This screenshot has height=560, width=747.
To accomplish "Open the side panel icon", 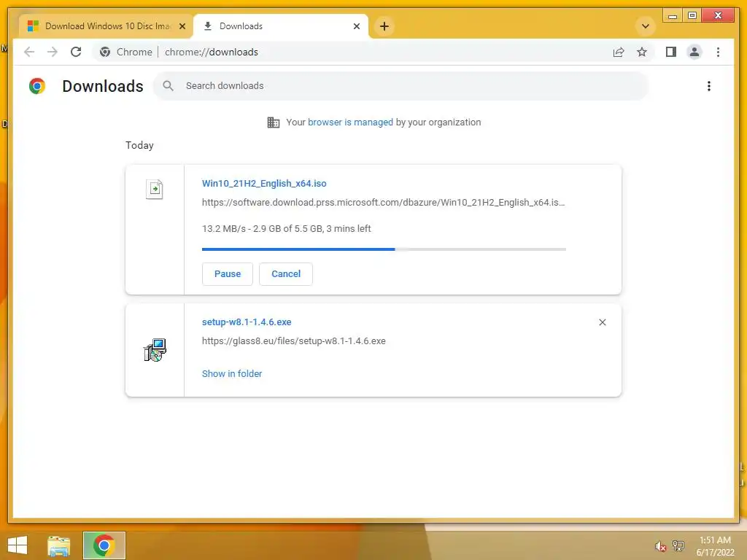I will (x=671, y=52).
